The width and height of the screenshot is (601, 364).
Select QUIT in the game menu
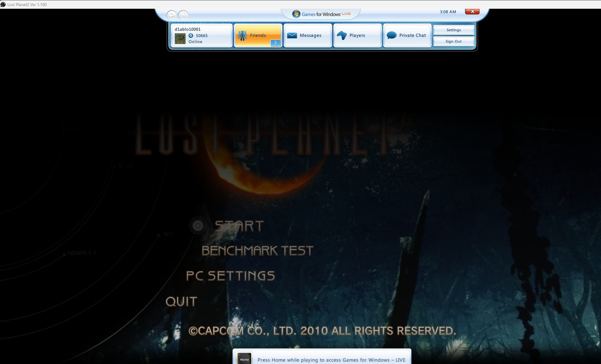pos(181,301)
